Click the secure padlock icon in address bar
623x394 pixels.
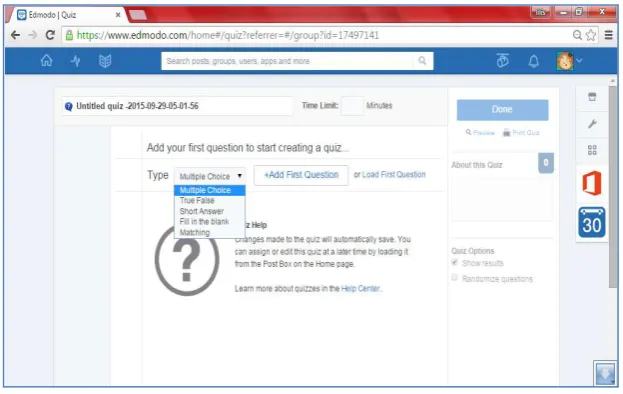tap(69, 35)
